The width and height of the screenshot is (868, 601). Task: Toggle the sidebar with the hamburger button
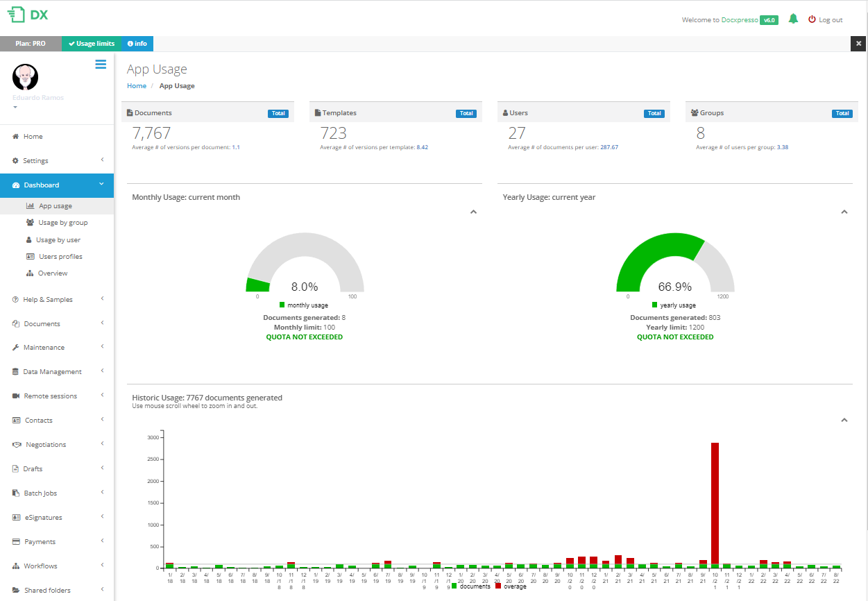[101, 64]
